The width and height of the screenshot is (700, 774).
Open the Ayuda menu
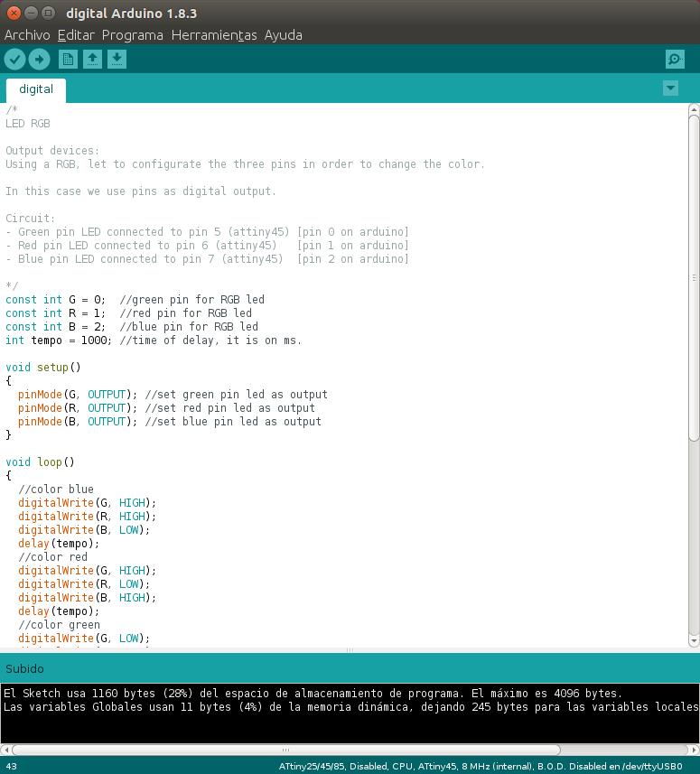[x=284, y=35]
